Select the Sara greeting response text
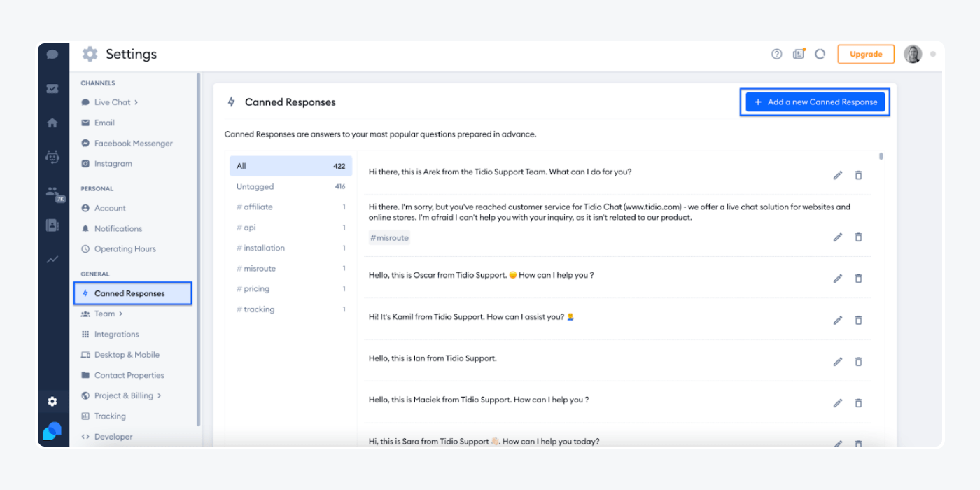Screen dimensions: 980x490 click(x=484, y=442)
